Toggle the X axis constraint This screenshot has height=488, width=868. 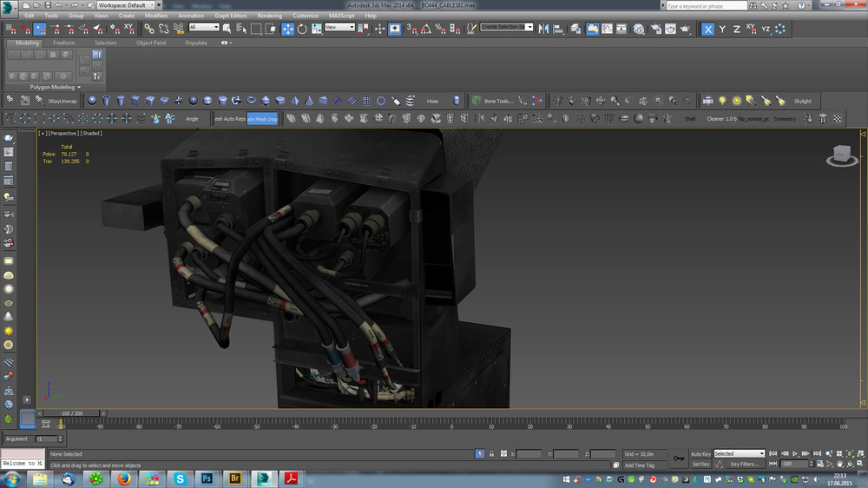(x=708, y=29)
